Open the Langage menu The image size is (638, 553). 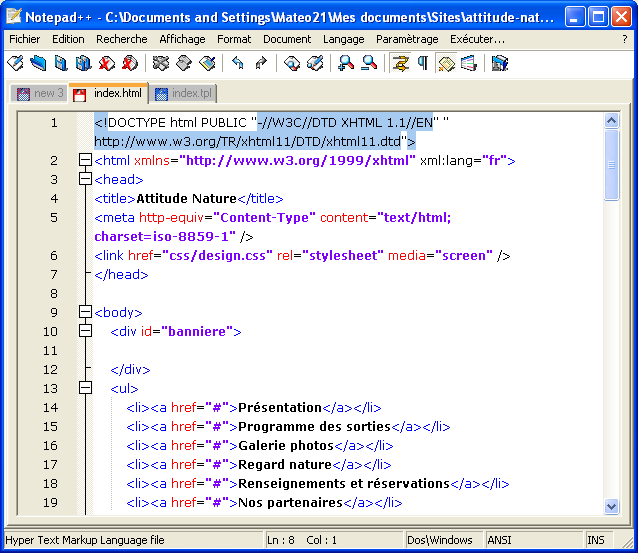tap(343, 39)
